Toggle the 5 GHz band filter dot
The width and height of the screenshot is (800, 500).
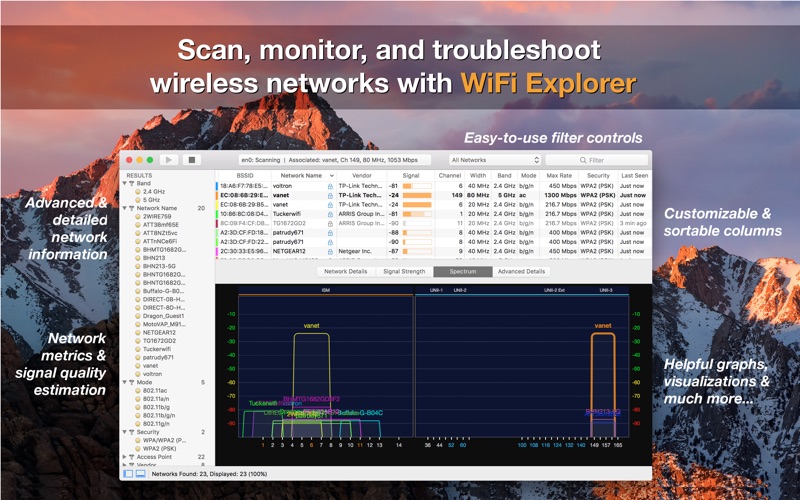[138, 200]
